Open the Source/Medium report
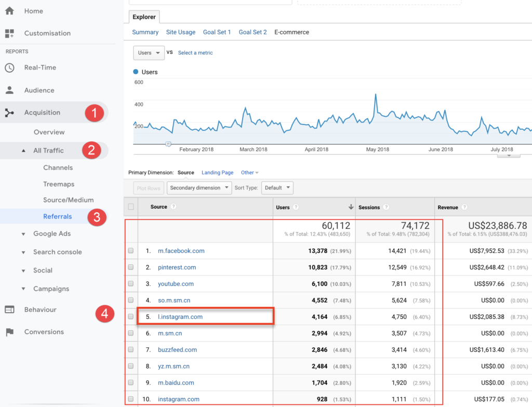 pos(68,200)
